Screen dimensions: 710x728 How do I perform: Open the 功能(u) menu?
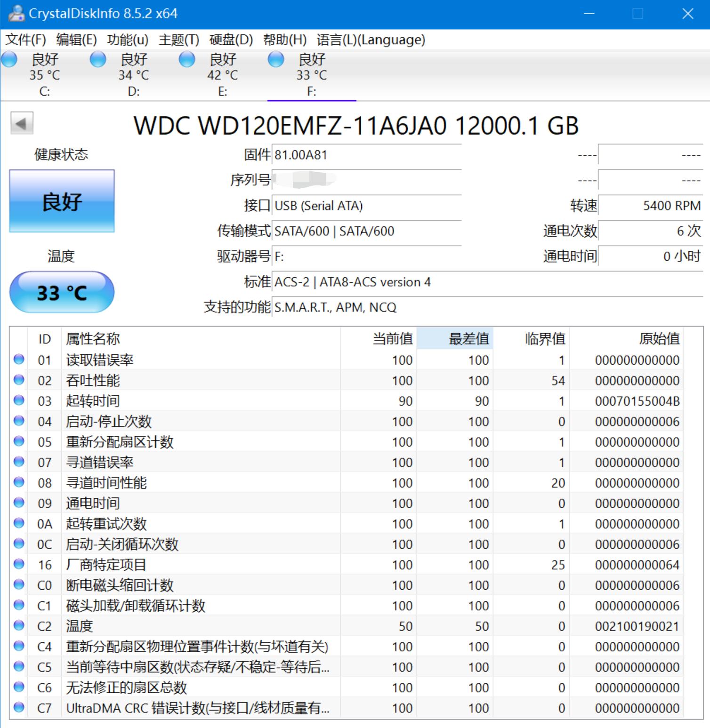126,40
